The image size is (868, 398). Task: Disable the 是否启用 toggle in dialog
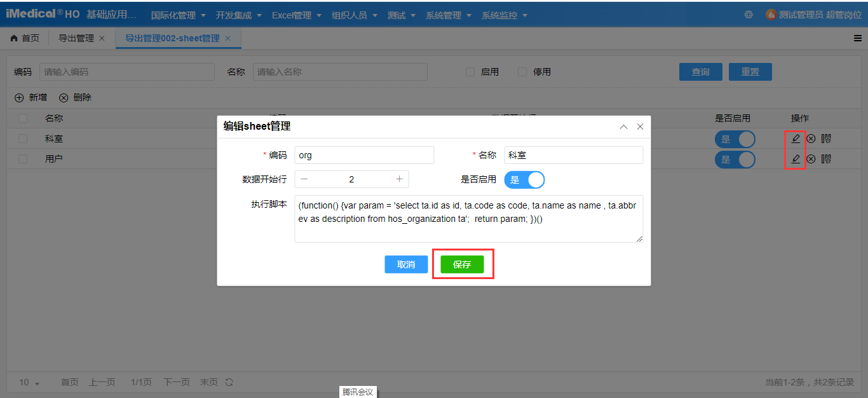tap(524, 180)
